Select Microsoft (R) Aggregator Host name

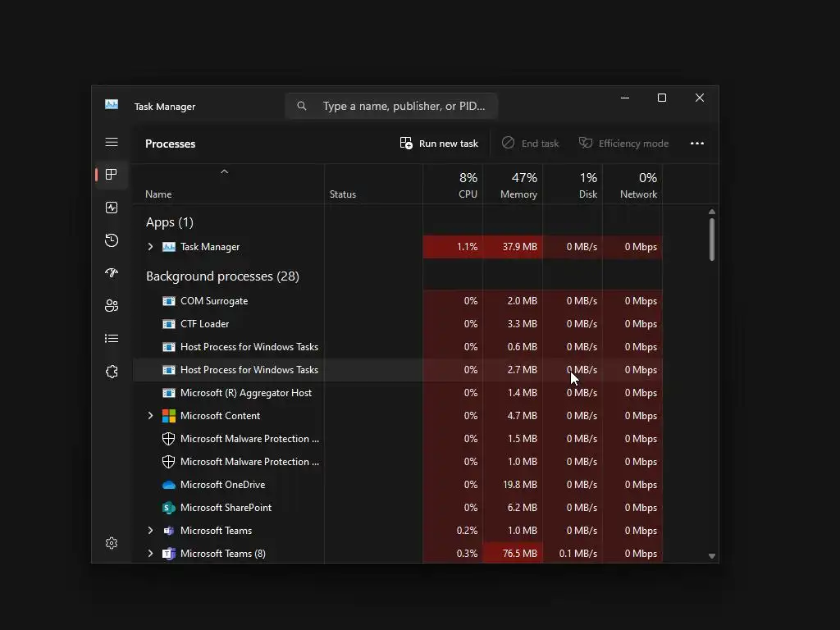pyautogui.click(x=246, y=393)
